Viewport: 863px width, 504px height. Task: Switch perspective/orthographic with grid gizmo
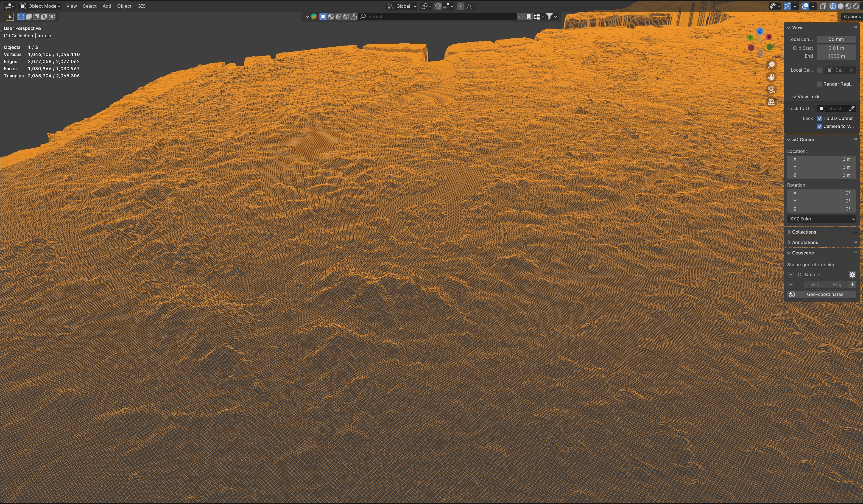coord(771,102)
